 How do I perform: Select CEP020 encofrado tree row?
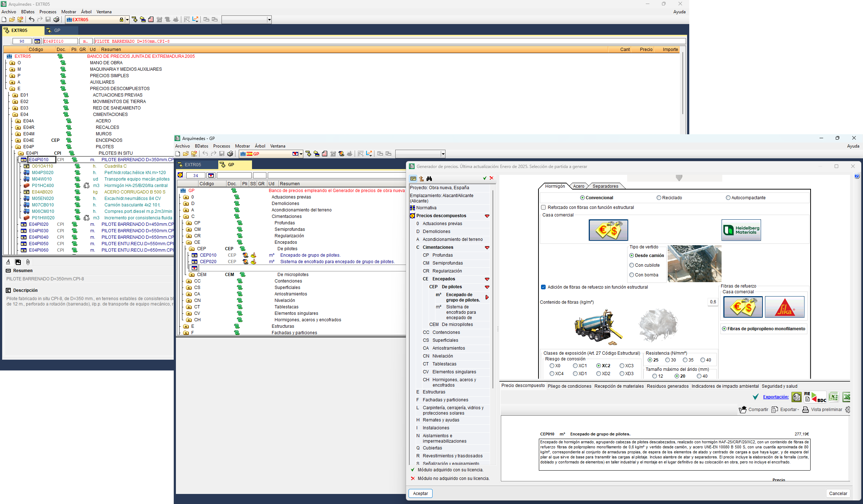tap(208, 262)
